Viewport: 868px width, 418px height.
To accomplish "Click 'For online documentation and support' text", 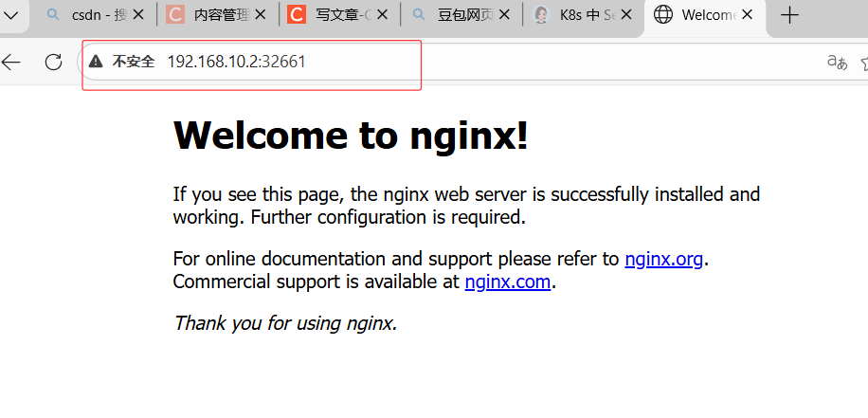I will pos(333,259).
